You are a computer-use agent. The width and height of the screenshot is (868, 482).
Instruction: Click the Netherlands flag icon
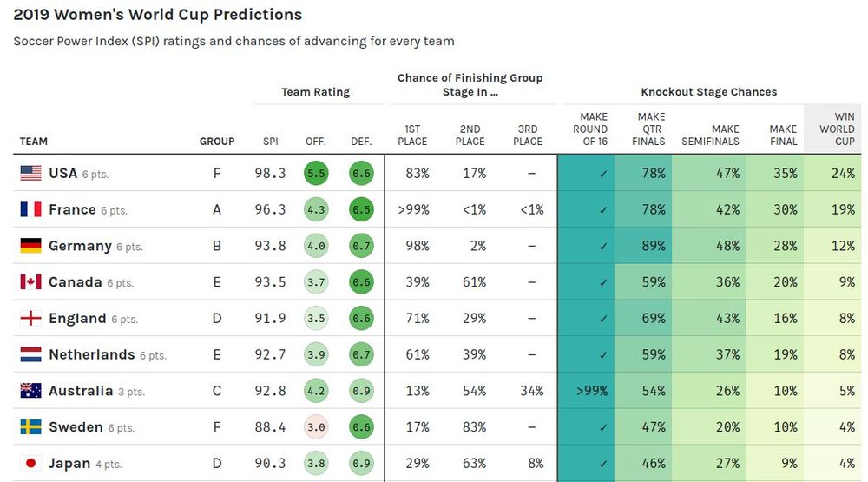click(x=30, y=355)
